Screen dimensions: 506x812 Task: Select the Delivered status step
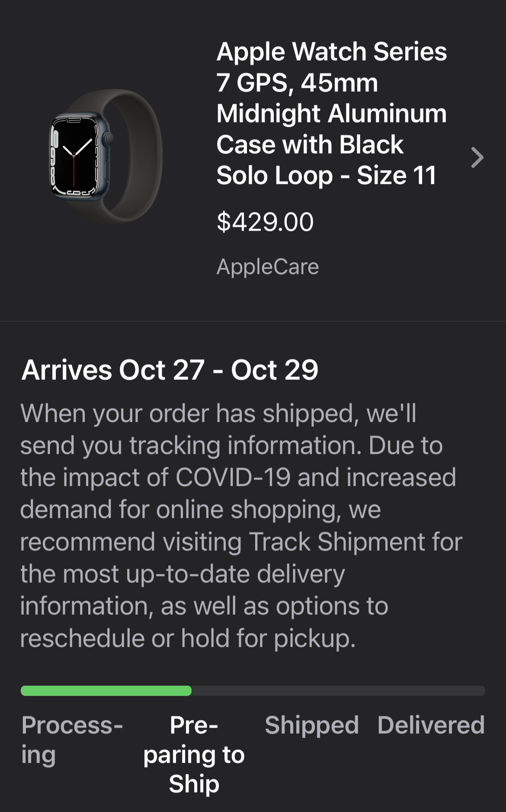coord(431,725)
